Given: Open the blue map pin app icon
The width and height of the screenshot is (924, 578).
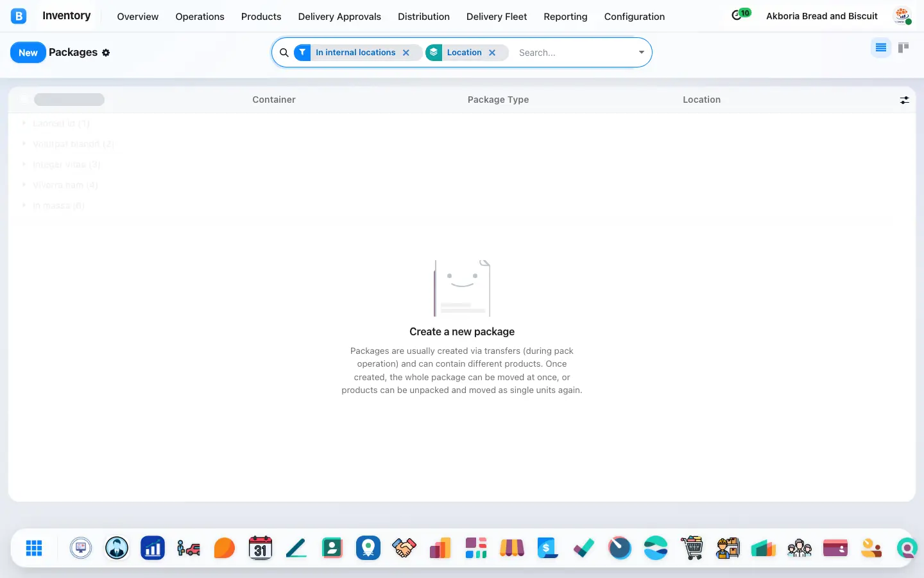Looking at the screenshot, I should point(368,548).
